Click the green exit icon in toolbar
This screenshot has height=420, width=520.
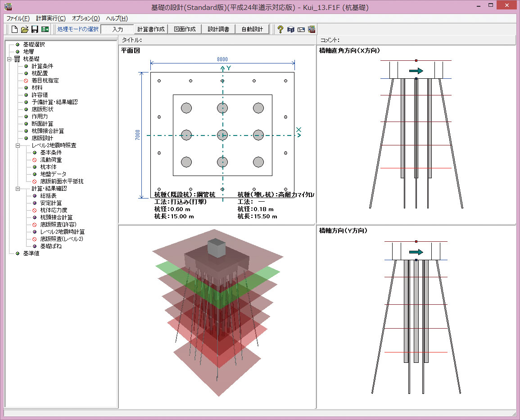pyautogui.click(x=45, y=30)
